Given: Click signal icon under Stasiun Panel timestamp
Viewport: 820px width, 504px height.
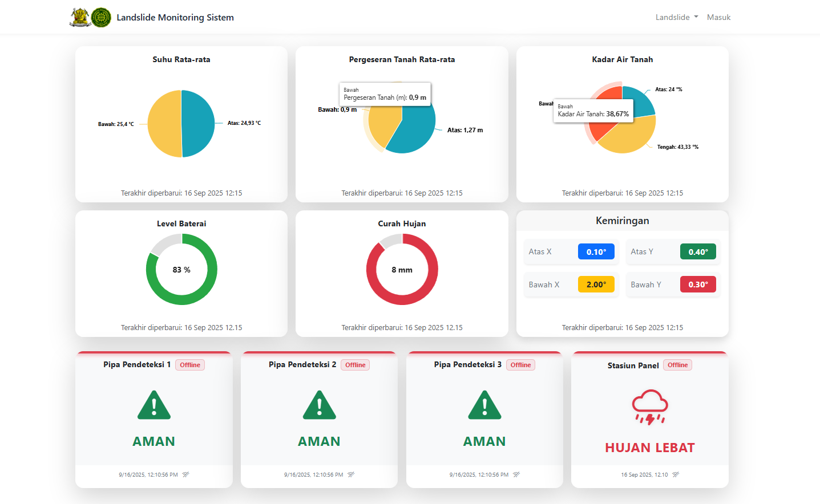Looking at the screenshot, I should point(676,474).
